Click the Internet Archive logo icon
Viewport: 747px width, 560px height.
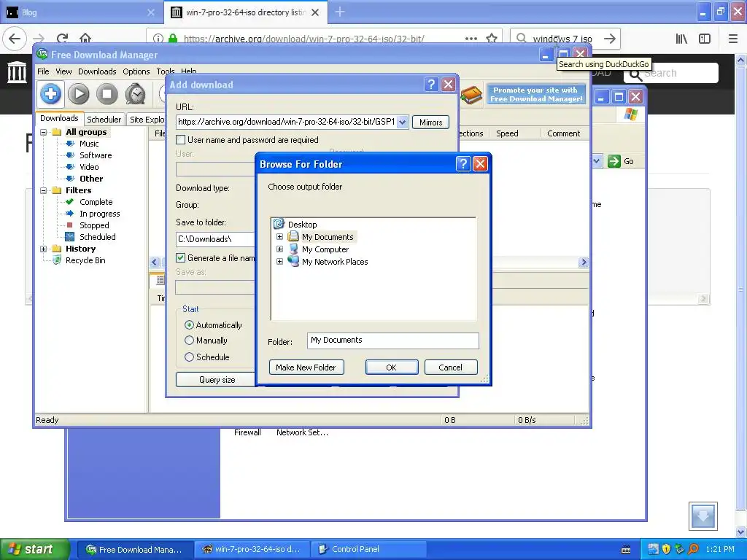[18, 72]
